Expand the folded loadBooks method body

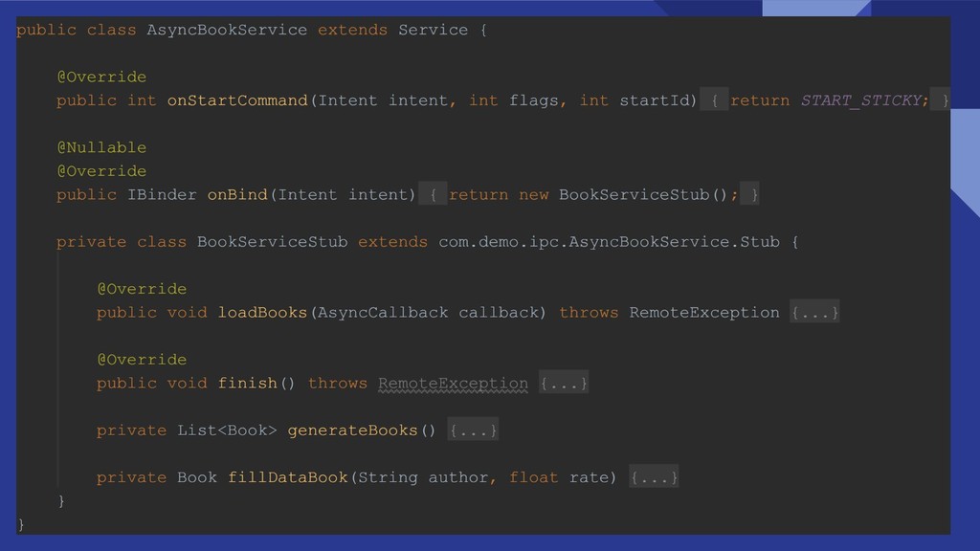tap(814, 313)
